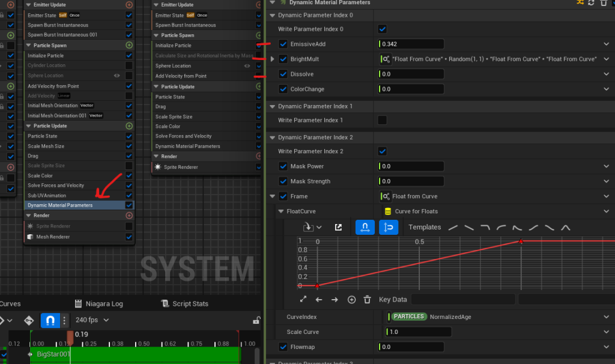Expand the BrightMult row triangle

[273, 59]
